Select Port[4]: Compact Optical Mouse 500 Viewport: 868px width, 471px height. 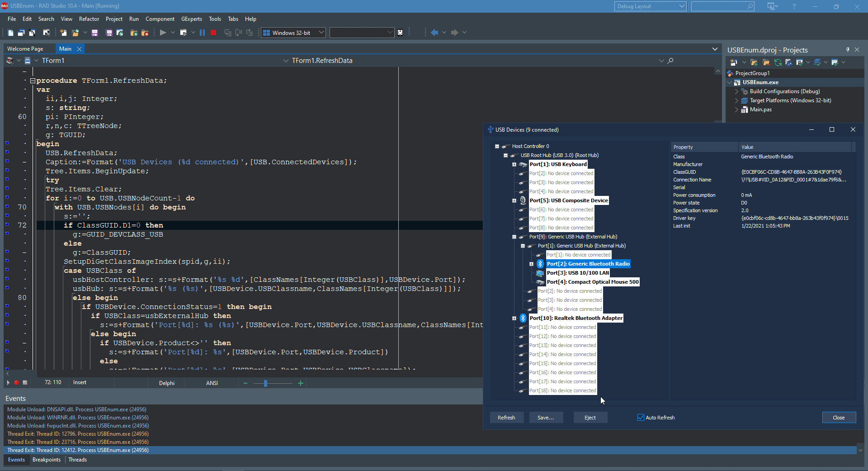(x=593, y=282)
